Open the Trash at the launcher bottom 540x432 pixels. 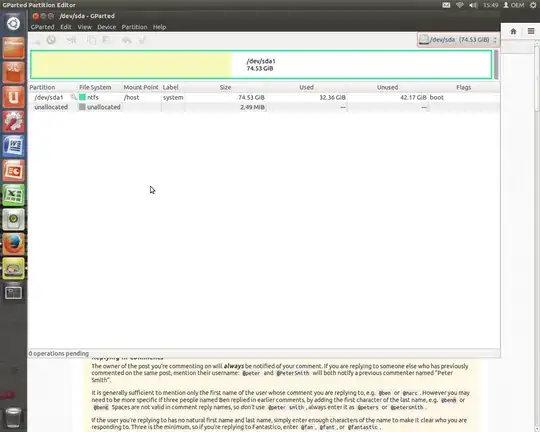[x=13, y=418]
